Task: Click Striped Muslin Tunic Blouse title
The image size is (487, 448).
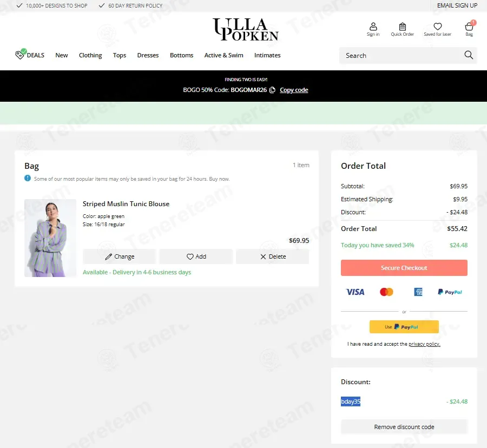Action: click(126, 203)
